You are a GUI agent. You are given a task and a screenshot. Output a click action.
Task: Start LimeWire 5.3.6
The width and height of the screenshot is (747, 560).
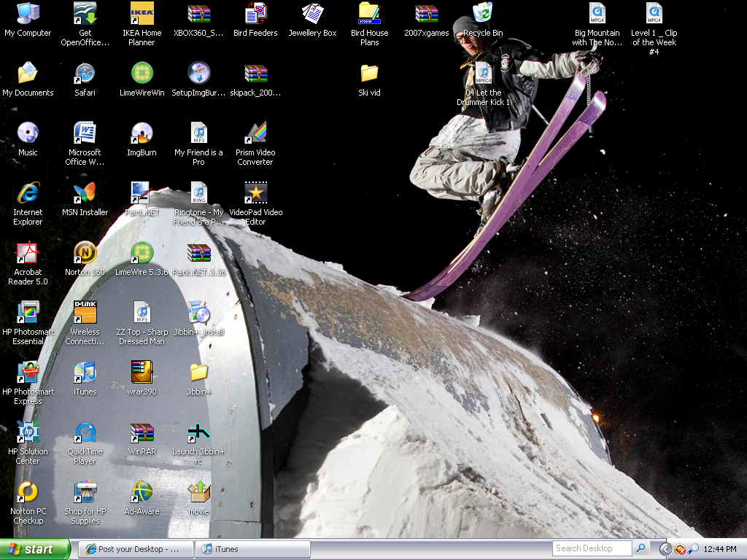coord(142,254)
